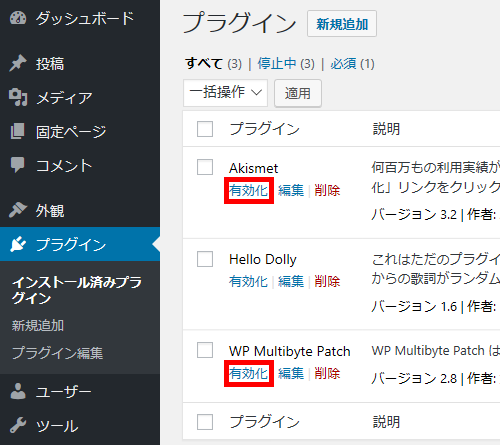Image resolution: width=500 pixels, height=445 pixels.
Task: Click the 説明 column header in footer
Action: 386,422
